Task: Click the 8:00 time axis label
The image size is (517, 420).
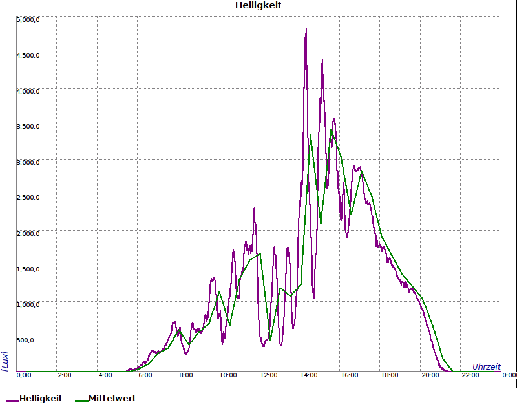Action: 186,375
